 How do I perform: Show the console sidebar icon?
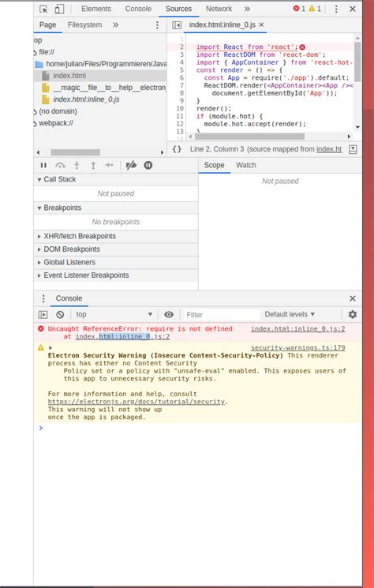[43, 315]
